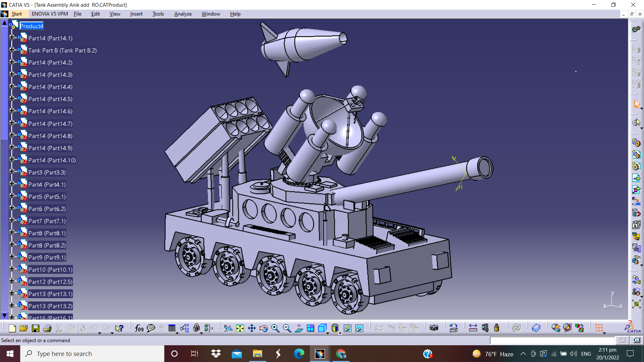The width and height of the screenshot is (644, 362).
Task: Click the Help menu
Action: [235, 14]
